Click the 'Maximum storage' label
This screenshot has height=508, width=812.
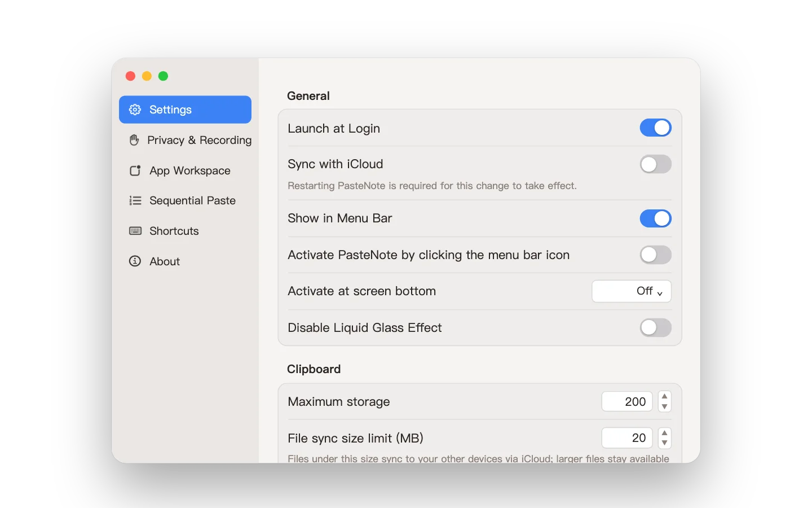[x=339, y=402]
